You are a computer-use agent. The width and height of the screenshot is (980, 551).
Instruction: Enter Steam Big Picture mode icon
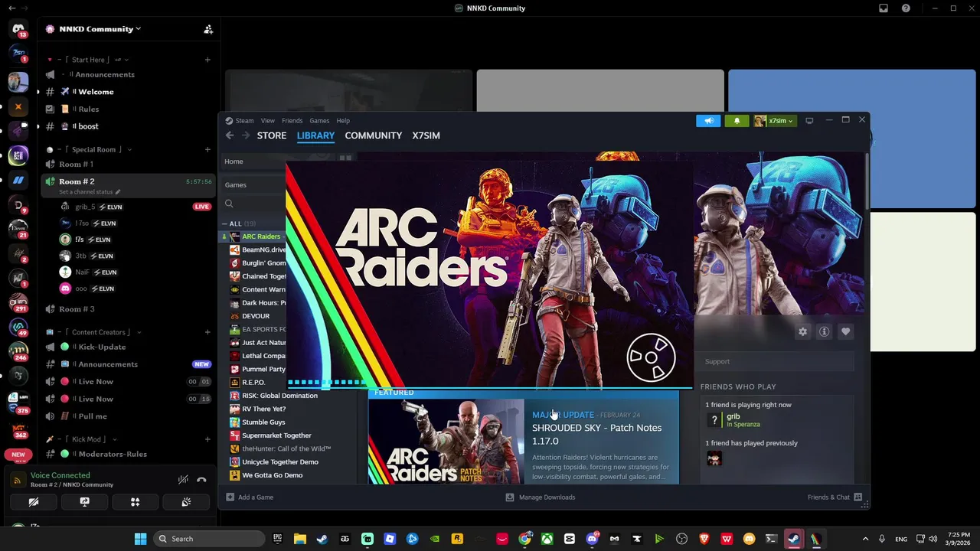[809, 121]
